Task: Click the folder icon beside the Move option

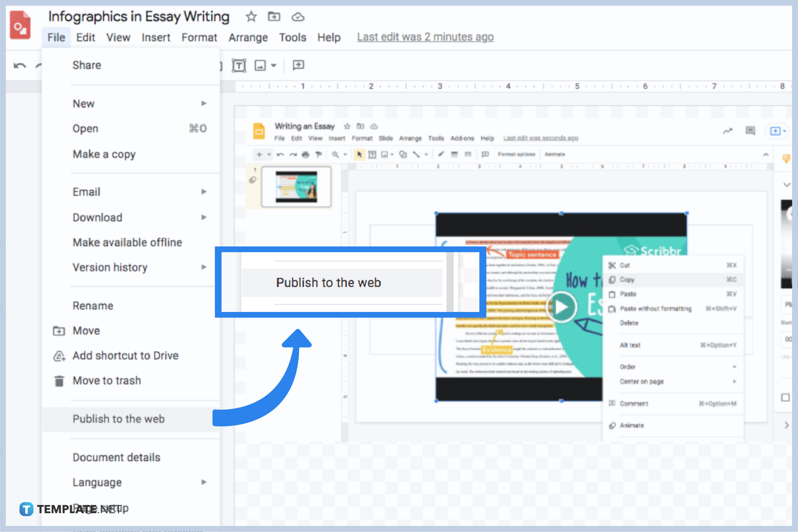Action: click(x=59, y=330)
